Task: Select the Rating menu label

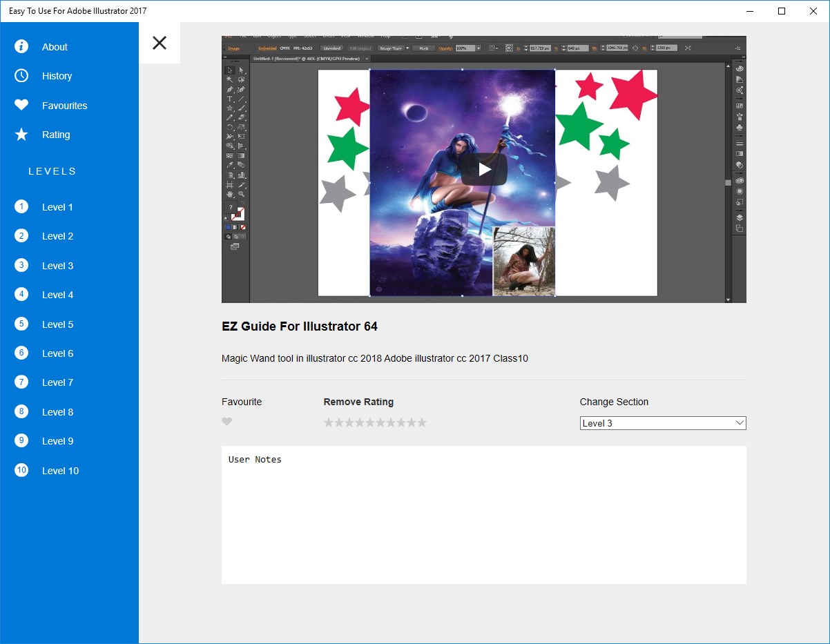Action: [x=56, y=135]
